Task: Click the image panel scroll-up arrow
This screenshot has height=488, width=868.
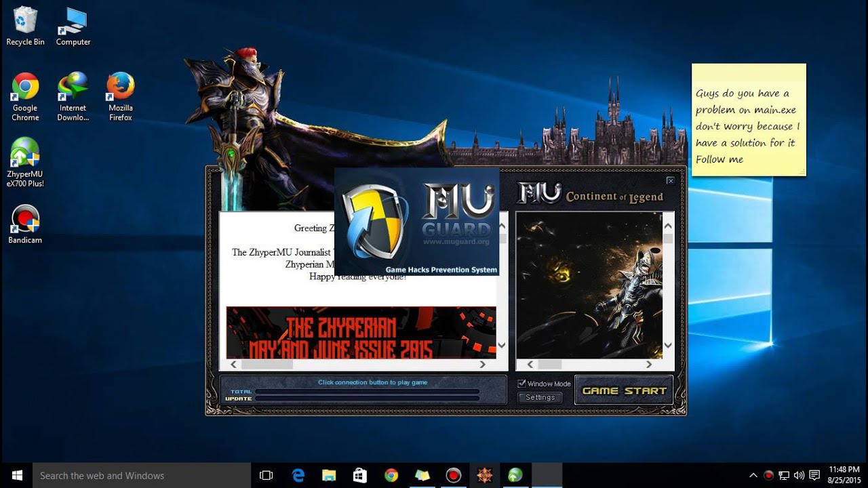Action: pos(668,226)
